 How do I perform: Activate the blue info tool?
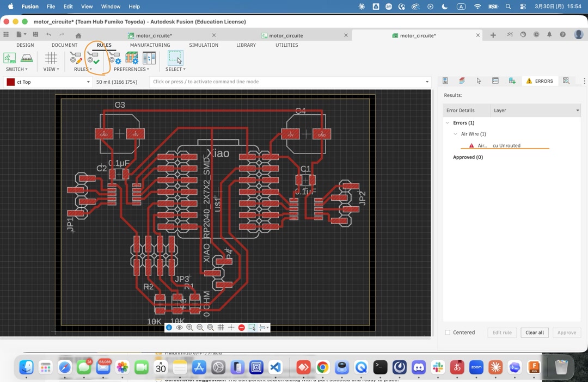click(169, 327)
